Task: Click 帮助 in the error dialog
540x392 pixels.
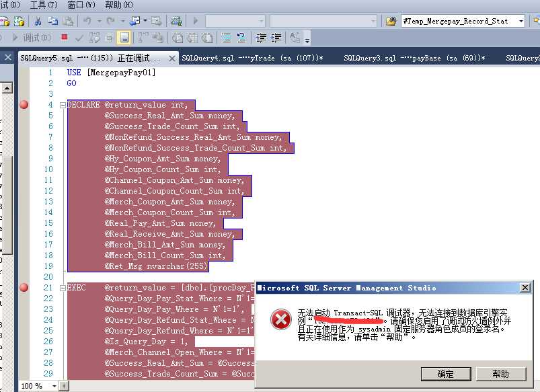Action: point(501,374)
